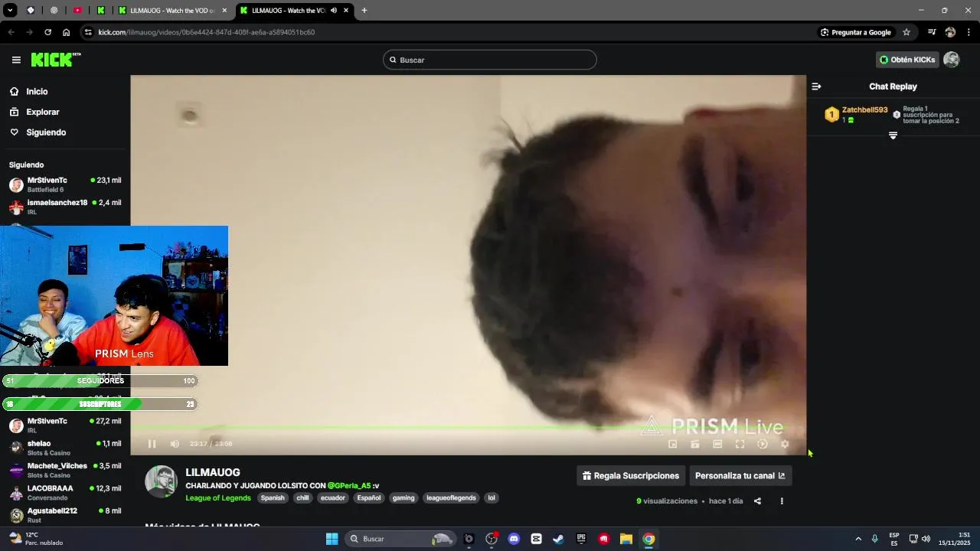This screenshot has height=551, width=980.
Task: Click Personaliza tu canal button
Action: tap(740, 476)
